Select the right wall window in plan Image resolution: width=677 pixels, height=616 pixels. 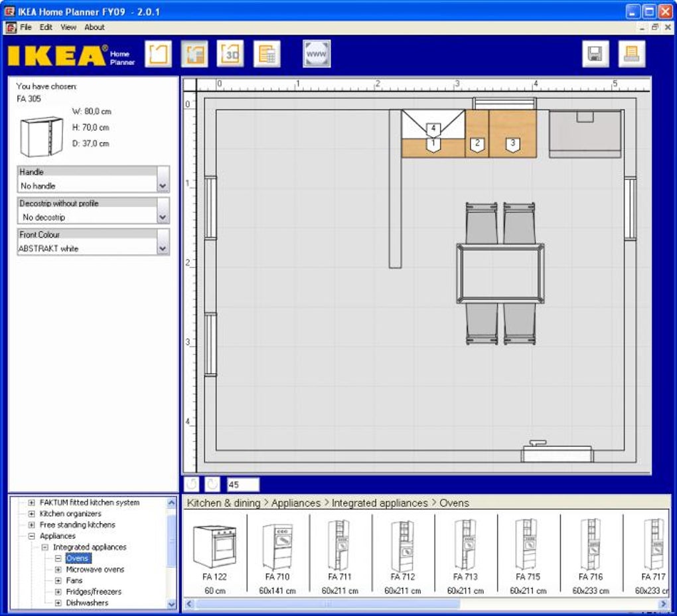pos(630,208)
